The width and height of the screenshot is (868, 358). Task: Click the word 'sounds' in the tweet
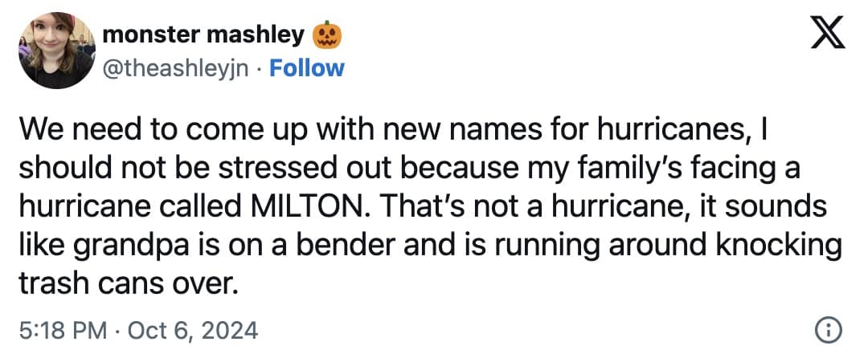click(784, 206)
